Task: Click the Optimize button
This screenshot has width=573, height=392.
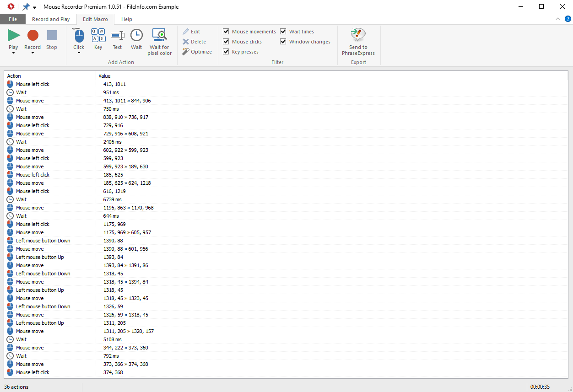Action: [197, 52]
